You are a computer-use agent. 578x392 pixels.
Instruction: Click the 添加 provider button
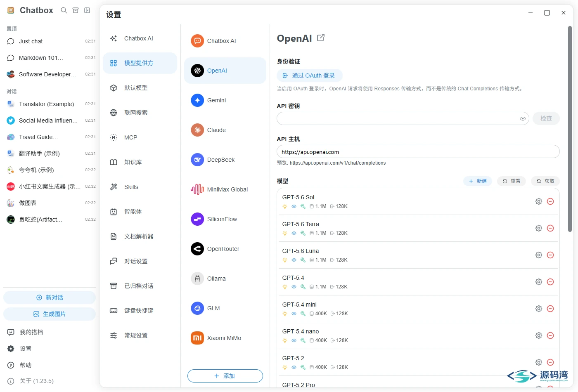click(225, 376)
